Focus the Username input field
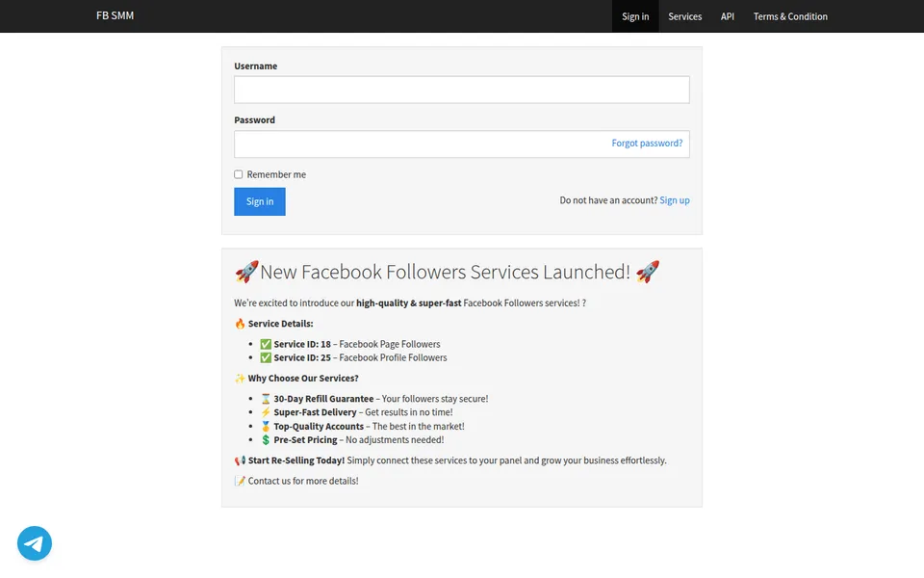This screenshot has height=578, width=924. coord(461,90)
